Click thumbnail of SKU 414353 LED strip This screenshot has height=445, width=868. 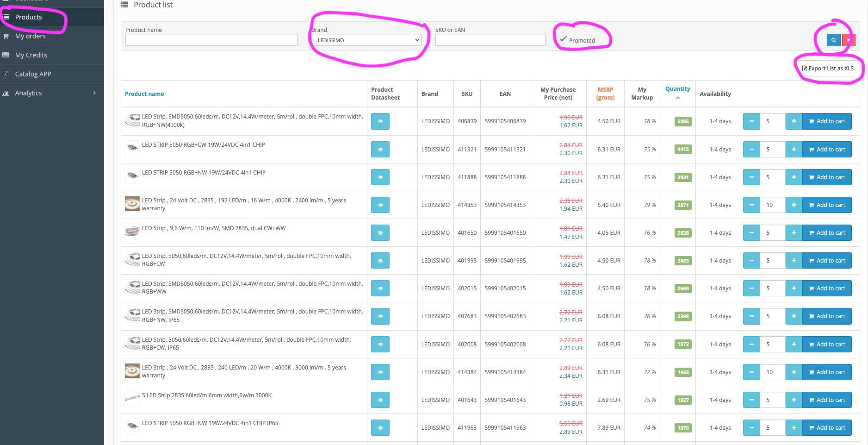[132, 204]
